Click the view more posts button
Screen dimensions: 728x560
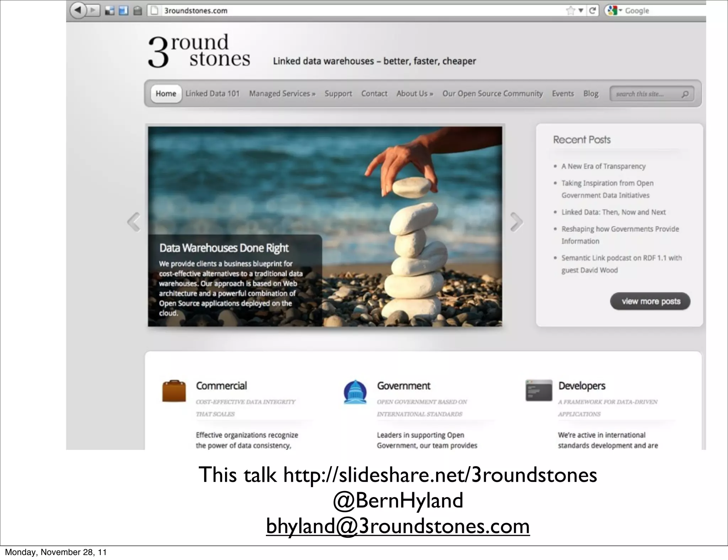(x=650, y=301)
